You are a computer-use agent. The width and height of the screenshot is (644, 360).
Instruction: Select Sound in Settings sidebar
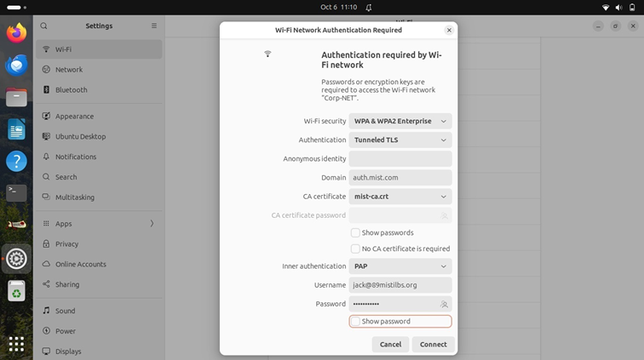tap(99, 311)
